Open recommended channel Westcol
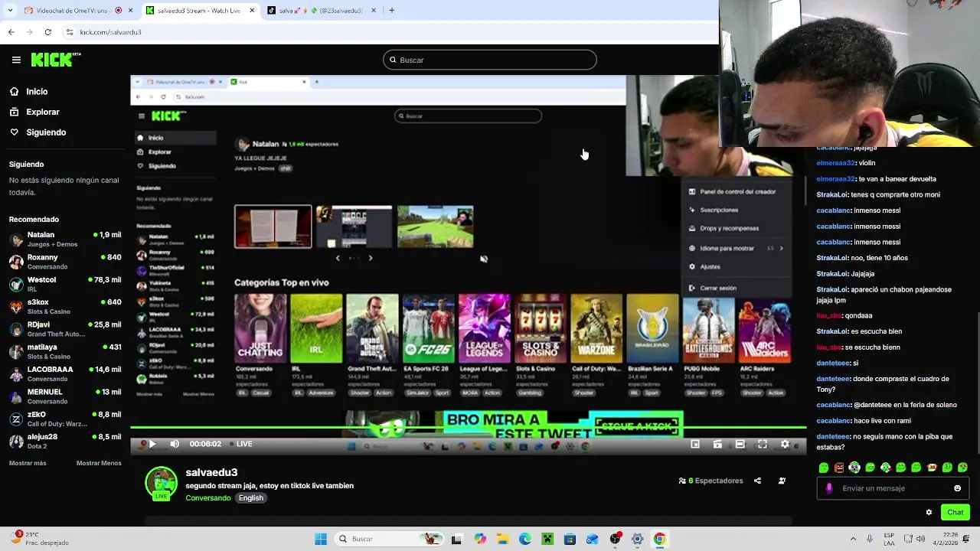This screenshot has height=551, width=980. tap(65, 284)
